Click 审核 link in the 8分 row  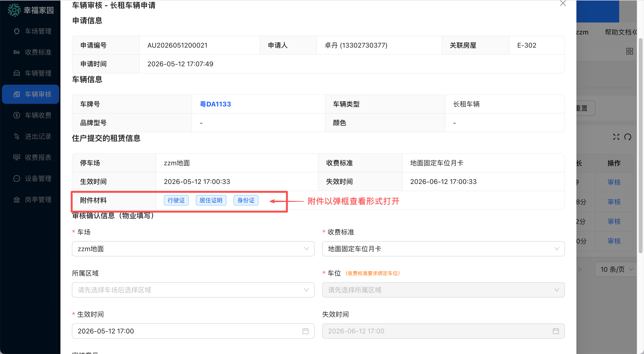coord(614,202)
